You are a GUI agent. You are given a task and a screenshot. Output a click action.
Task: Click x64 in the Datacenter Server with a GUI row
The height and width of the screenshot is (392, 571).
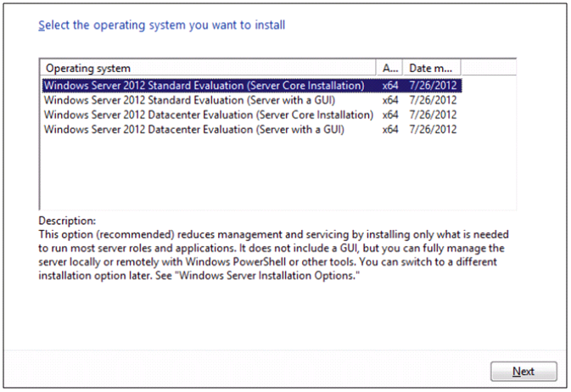point(390,130)
